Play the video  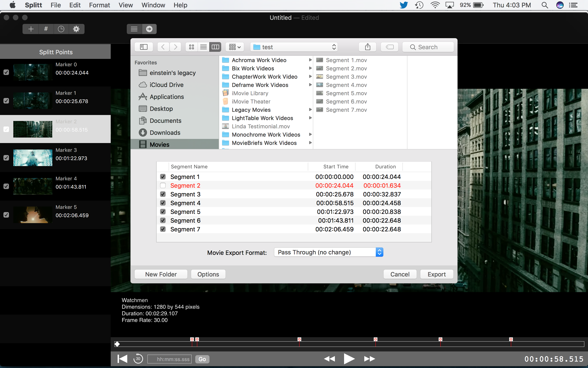(349, 359)
